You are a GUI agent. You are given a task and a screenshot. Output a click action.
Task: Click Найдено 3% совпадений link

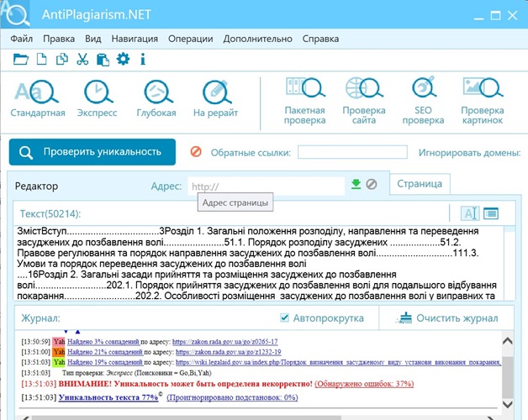tap(103, 342)
